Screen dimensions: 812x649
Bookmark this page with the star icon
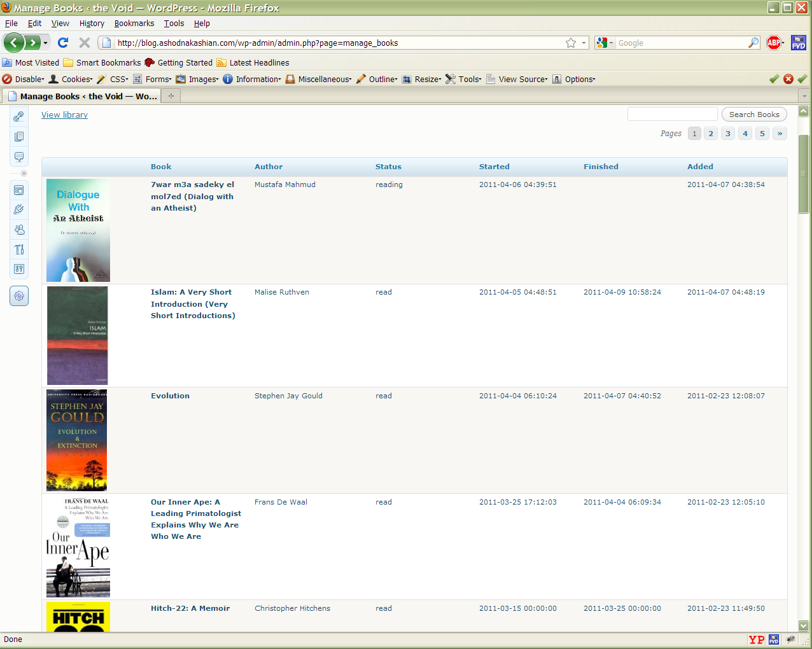pos(571,43)
